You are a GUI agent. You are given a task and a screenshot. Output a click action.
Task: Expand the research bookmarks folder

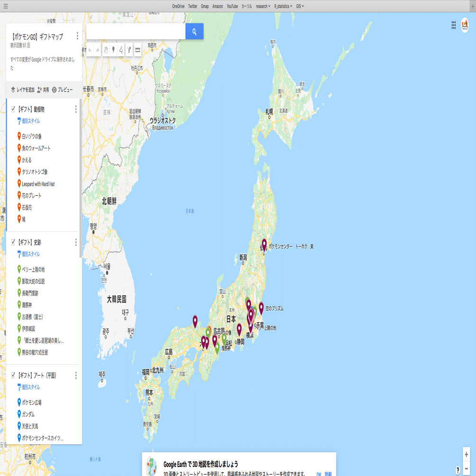pos(263,6)
